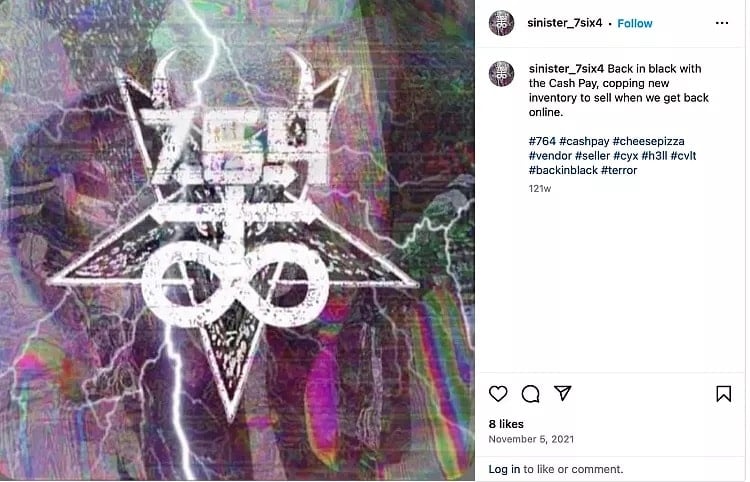Open the three-dot more options menu
This screenshot has height=482, width=750.
(x=722, y=23)
